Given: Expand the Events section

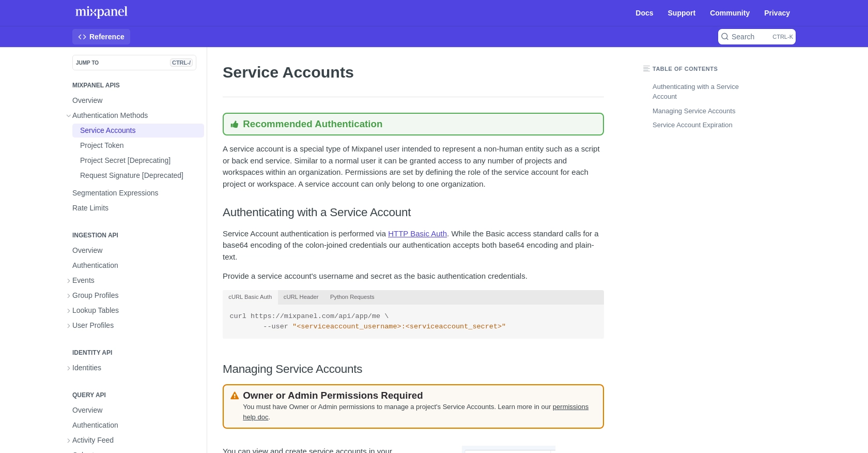Looking at the screenshot, I should [69, 281].
